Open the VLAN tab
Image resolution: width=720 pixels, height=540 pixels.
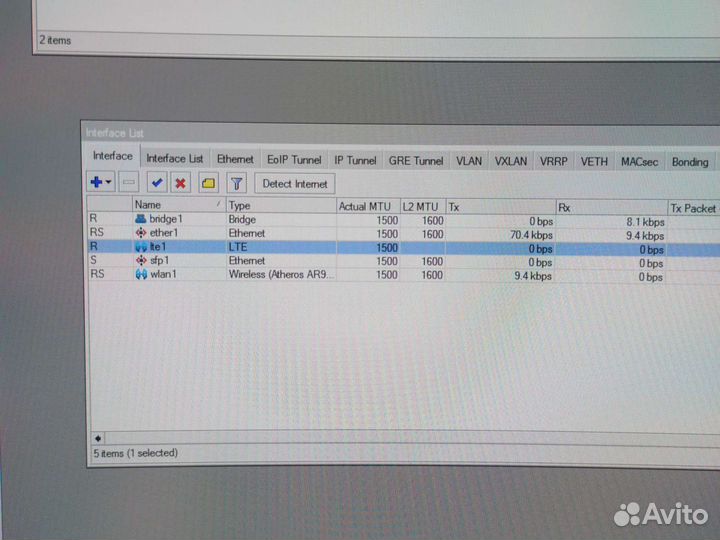pos(469,161)
